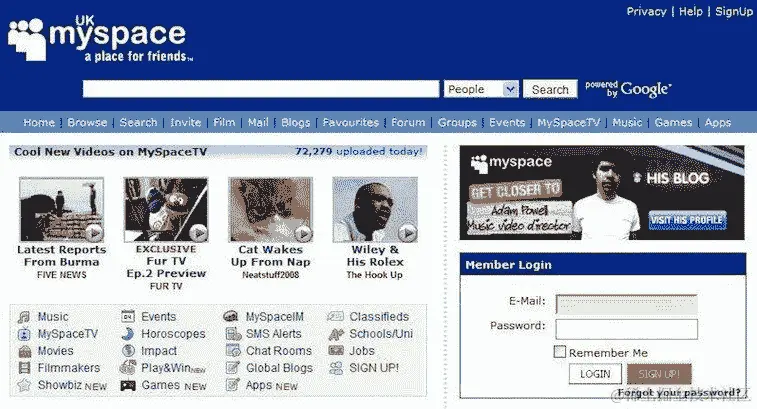The width and height of the screenshot is (757, 409).
Task: Click the Jobs icon
Action: (336, 351)
